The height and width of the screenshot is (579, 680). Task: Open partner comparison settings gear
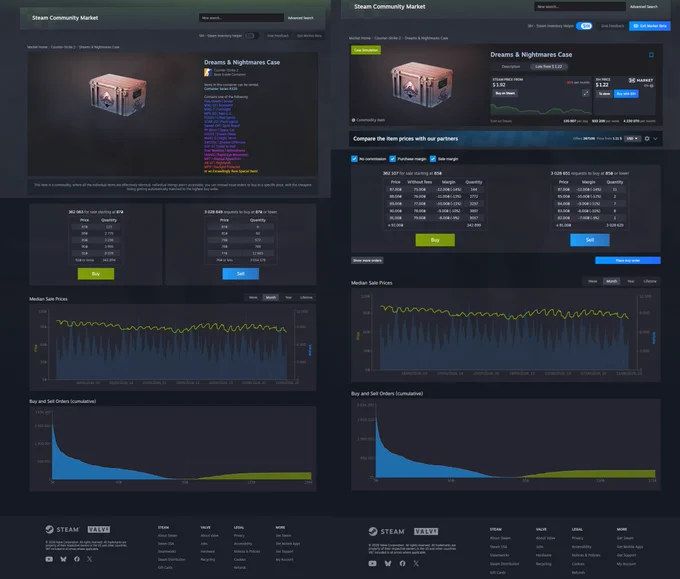pyautogui.click(x=647, y=139)
